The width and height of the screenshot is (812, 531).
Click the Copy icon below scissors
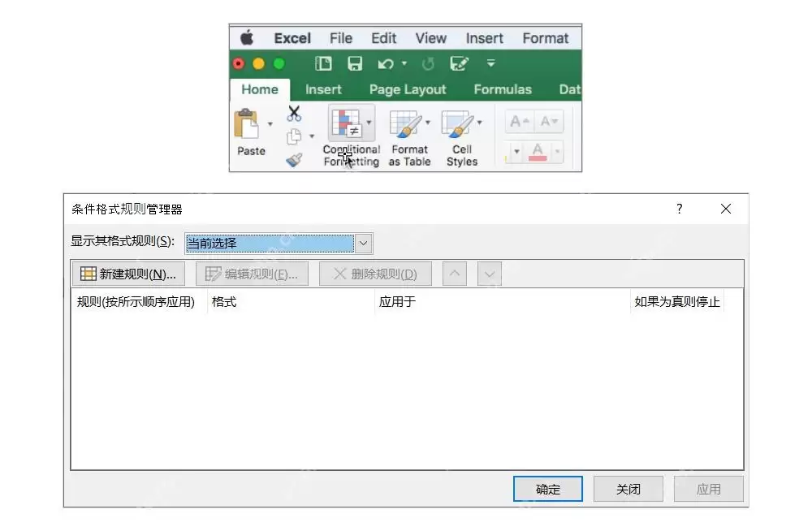tap(294, 136)
